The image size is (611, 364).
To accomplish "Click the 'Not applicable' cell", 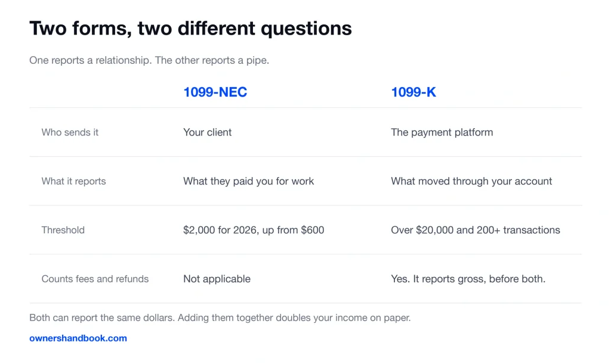I will click(x=217, y=279).
